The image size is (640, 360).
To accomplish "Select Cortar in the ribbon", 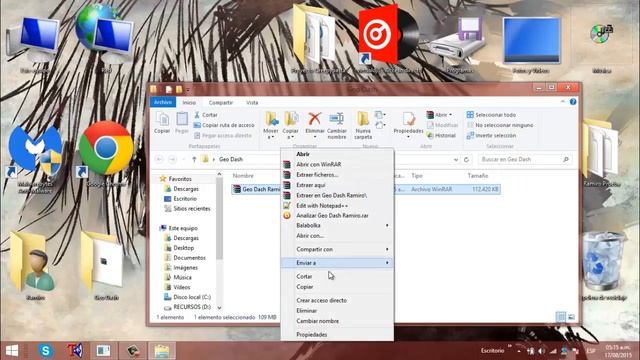I will (206, 115).
